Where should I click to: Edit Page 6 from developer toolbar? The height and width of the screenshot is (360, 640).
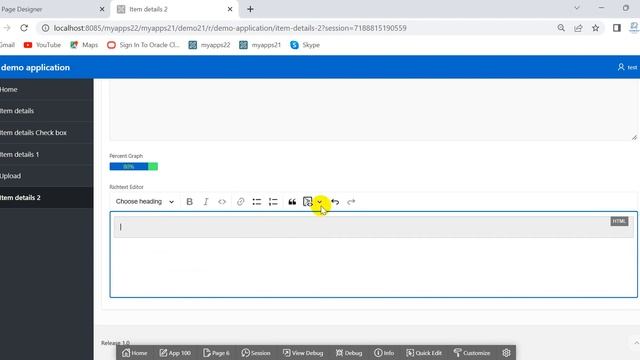click(216, 353)
